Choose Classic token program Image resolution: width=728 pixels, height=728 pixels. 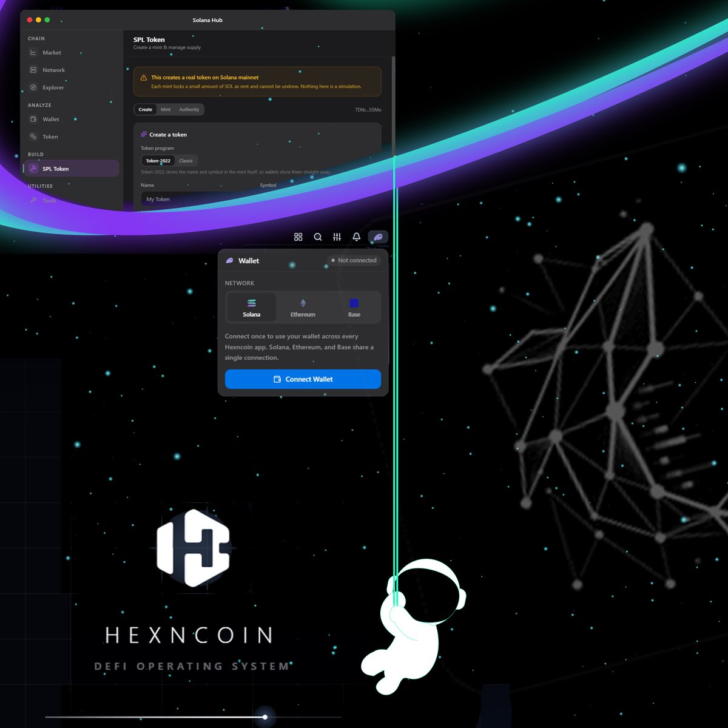coord(186,161)
